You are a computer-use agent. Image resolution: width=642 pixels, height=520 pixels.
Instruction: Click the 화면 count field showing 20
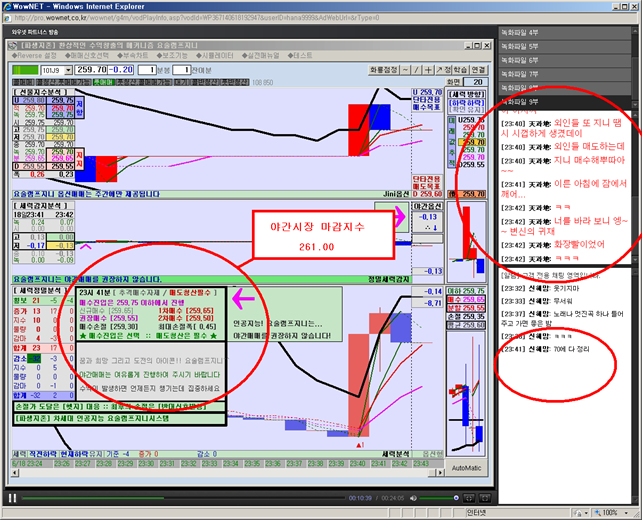(475, 82)
